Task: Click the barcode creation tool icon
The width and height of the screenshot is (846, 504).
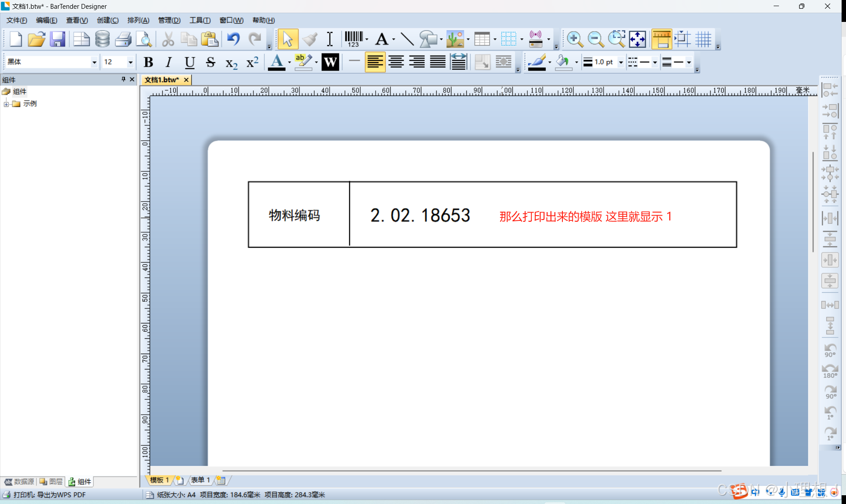Action: click(353, 39)
